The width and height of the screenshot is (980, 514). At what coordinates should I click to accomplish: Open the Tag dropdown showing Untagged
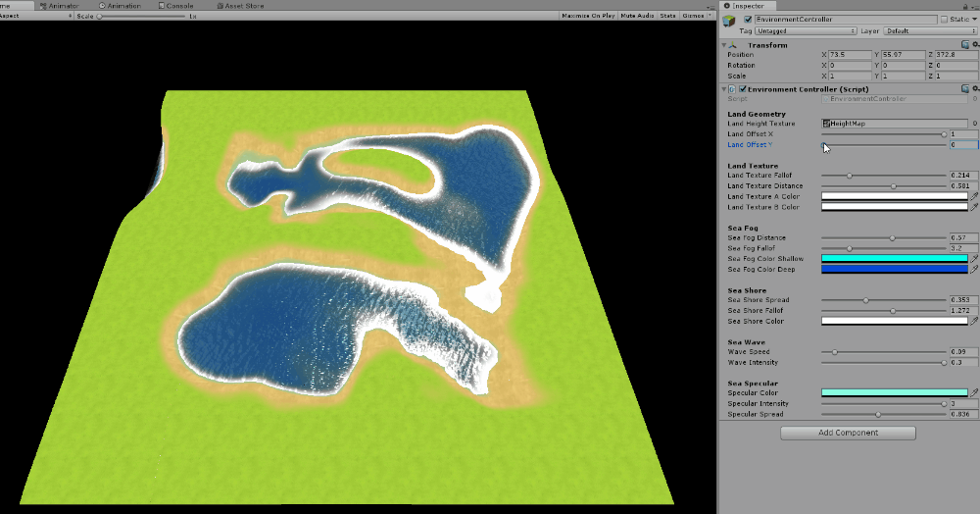805,30
